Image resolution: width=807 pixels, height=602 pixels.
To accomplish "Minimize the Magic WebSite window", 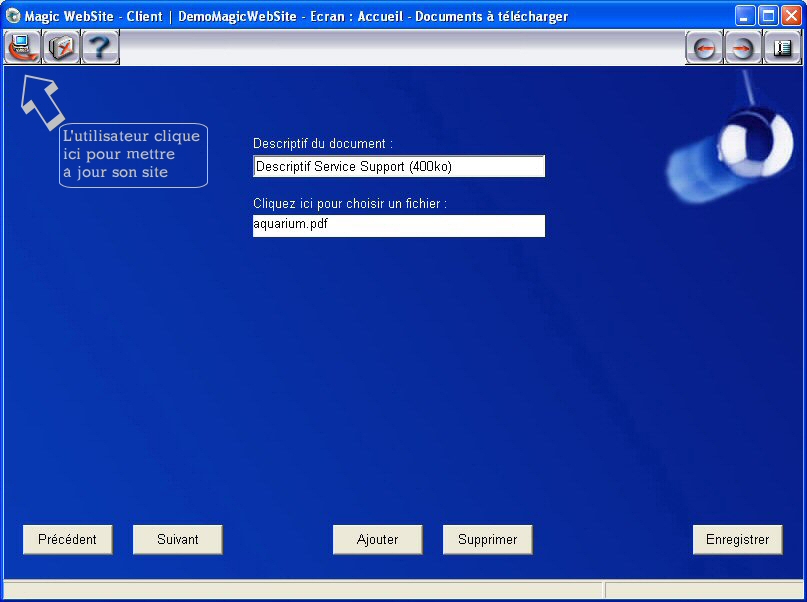I will [745, 16].
